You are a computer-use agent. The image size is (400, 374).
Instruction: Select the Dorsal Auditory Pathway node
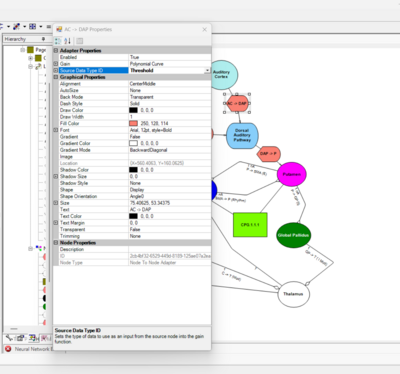pos(242,135)
